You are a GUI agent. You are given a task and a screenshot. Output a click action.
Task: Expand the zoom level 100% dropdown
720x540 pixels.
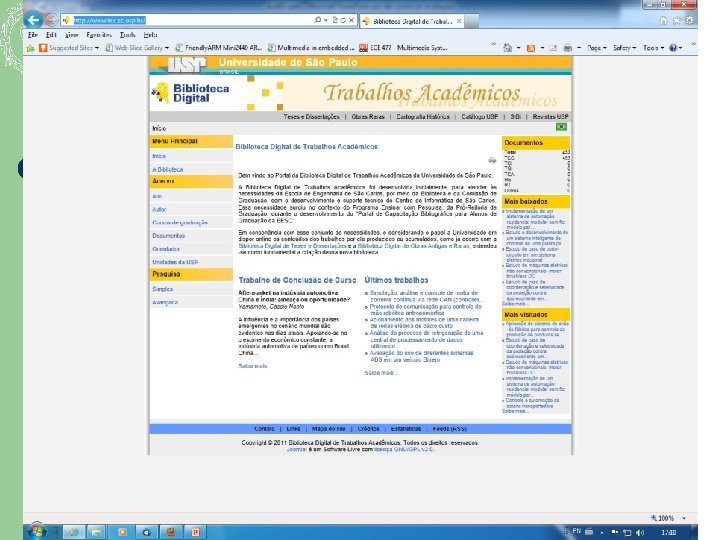684,518
